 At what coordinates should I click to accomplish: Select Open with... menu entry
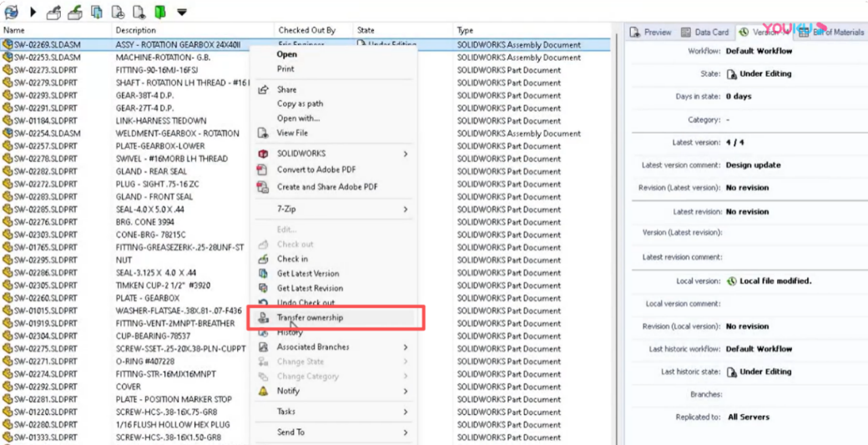299,119
